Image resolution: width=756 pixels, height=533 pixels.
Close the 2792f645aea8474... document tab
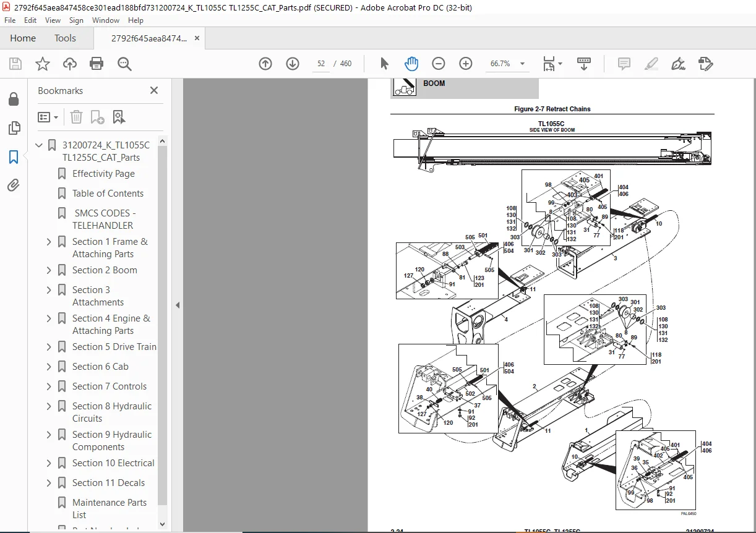click(x=197, y=38)
